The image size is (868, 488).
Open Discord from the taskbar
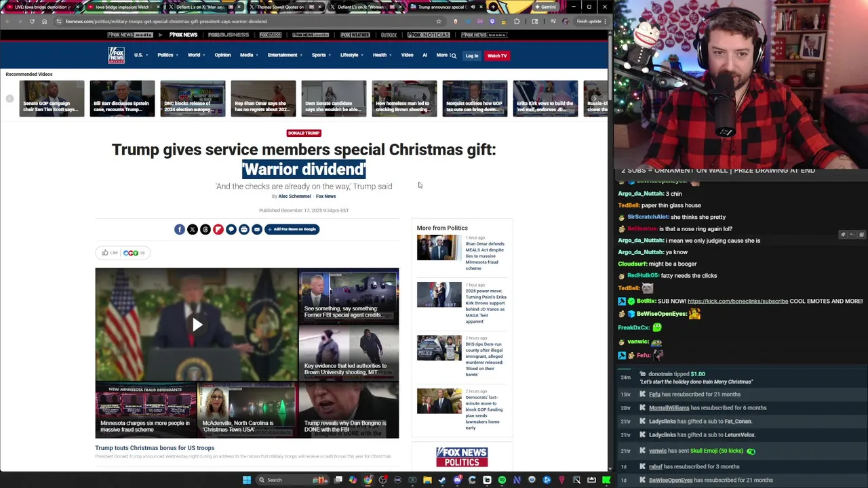(458, 480)
